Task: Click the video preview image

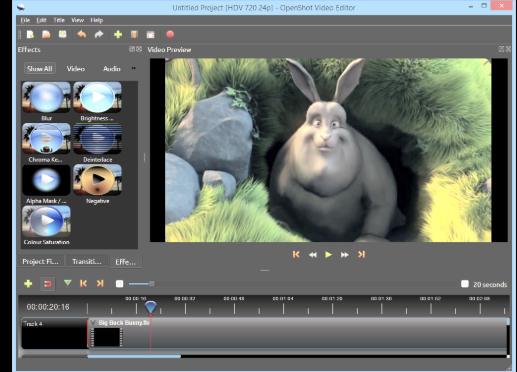Action: point(328,150)
